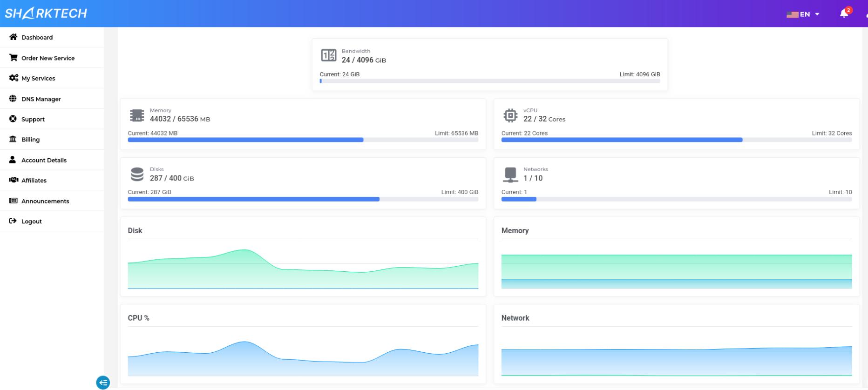Click the Affiliates handshake icon
The width and height of the screenshot is (868, 390).
coord(14,180)
